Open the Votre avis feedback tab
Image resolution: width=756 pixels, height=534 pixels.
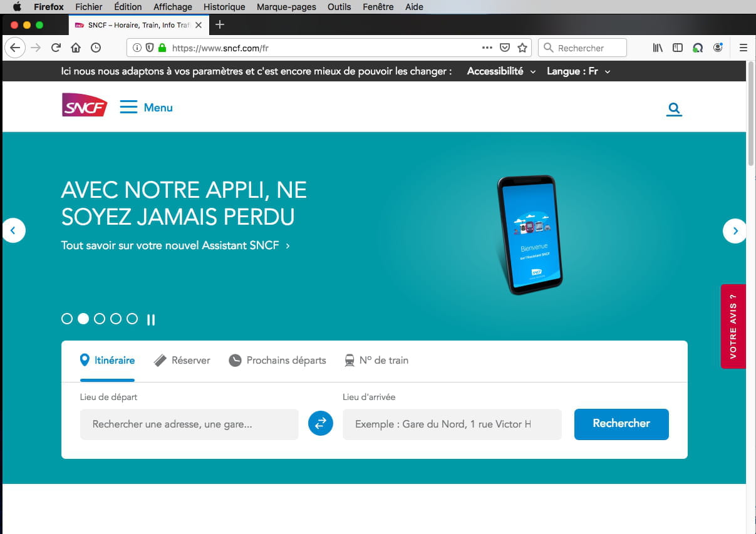point(733,326)
